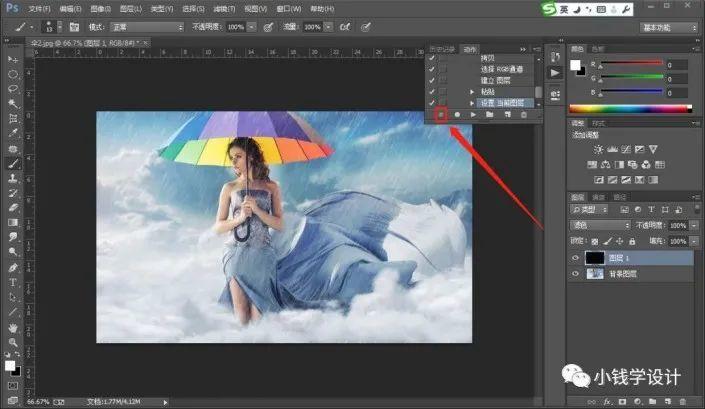705x409 pixels.
Task: Click the begin recording circle in Actions panel
Action: (x=457, y=115)
